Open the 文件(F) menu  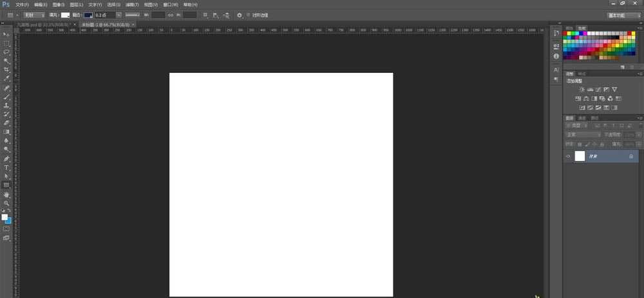pyautogui.click(x=23, y=5)
